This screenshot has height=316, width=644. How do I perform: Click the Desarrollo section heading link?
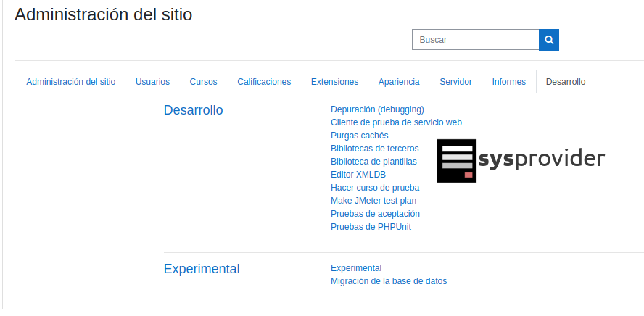(193, 110)
